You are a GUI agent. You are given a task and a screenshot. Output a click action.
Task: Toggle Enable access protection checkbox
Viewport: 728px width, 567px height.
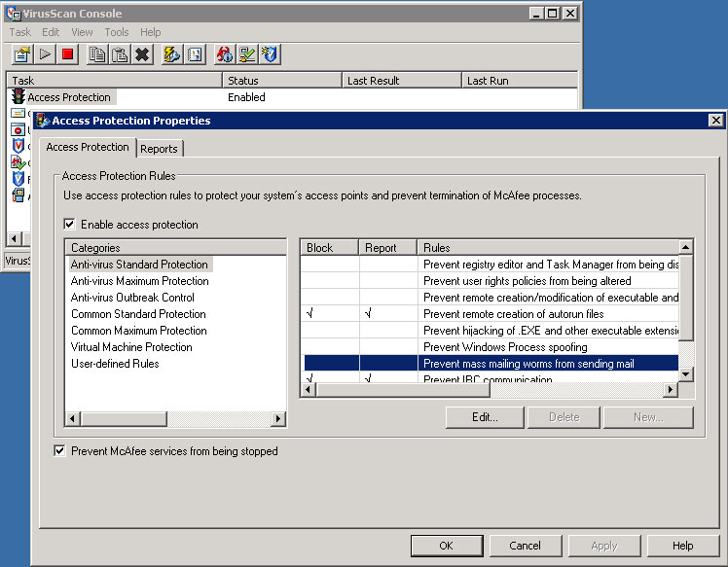[70, 224]
